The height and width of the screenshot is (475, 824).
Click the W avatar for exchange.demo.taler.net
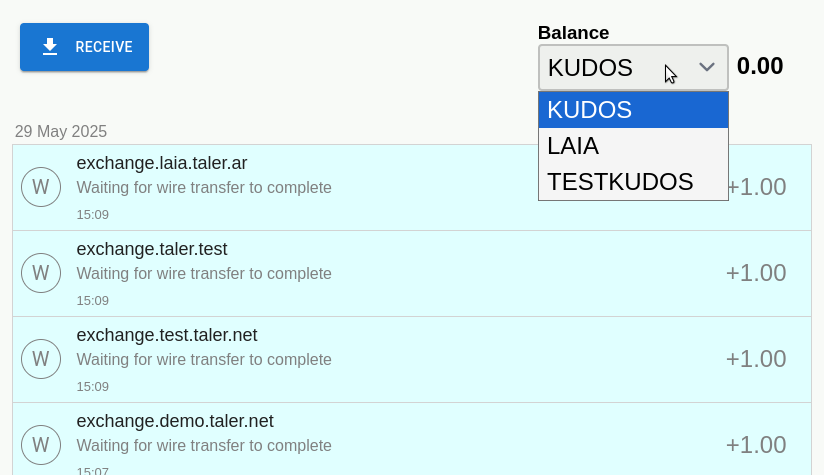41,445
